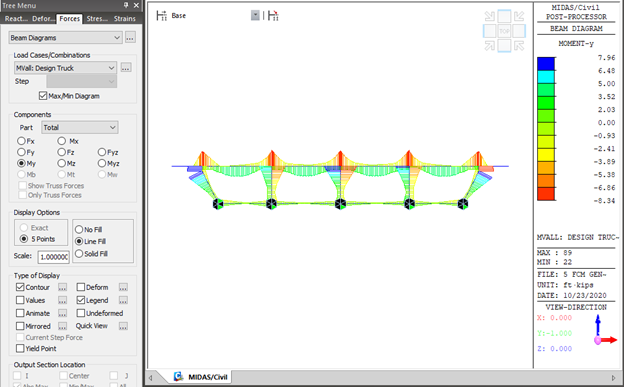624x387 pixels.
Task: Click the TOP view cube face
Action: pos(504,31)
